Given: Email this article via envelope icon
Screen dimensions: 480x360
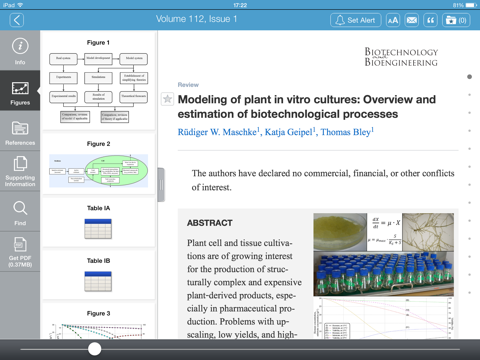Looking at the screenshot, I should [412, 20].
